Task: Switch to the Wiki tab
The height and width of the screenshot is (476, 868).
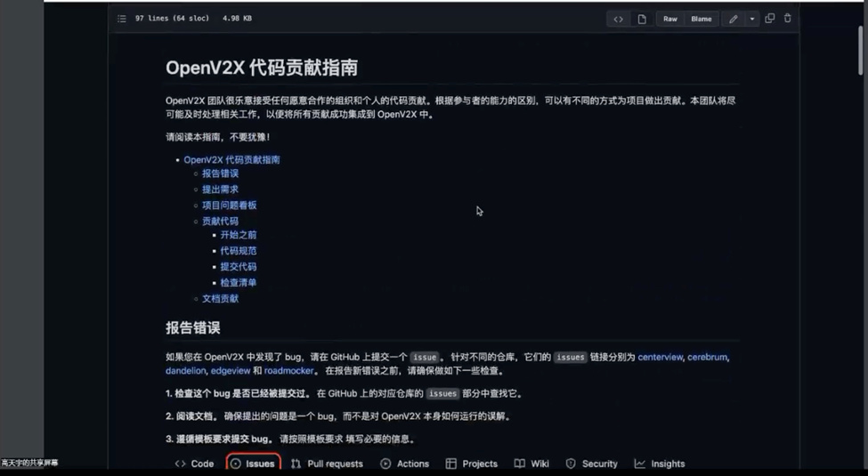Action: (531, 464)
